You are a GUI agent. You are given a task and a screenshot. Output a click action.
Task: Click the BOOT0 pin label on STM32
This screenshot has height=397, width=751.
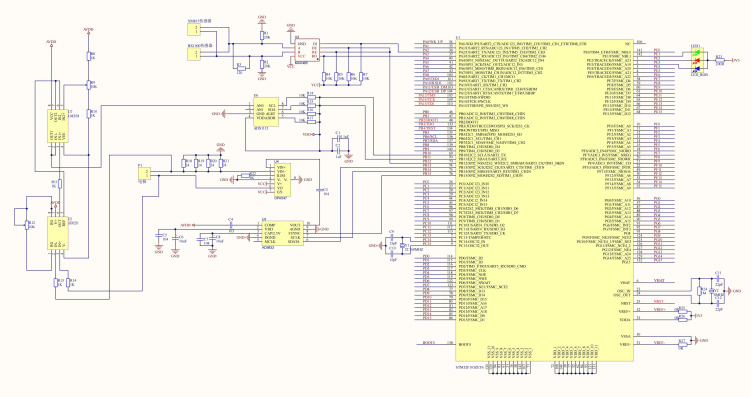pyautogui.click(x=464, y=344)
